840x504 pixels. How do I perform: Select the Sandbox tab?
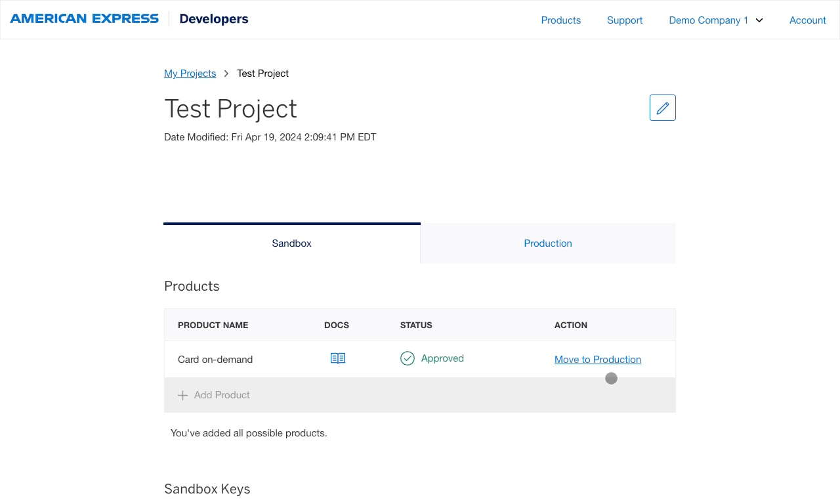(x=291, y=243)
